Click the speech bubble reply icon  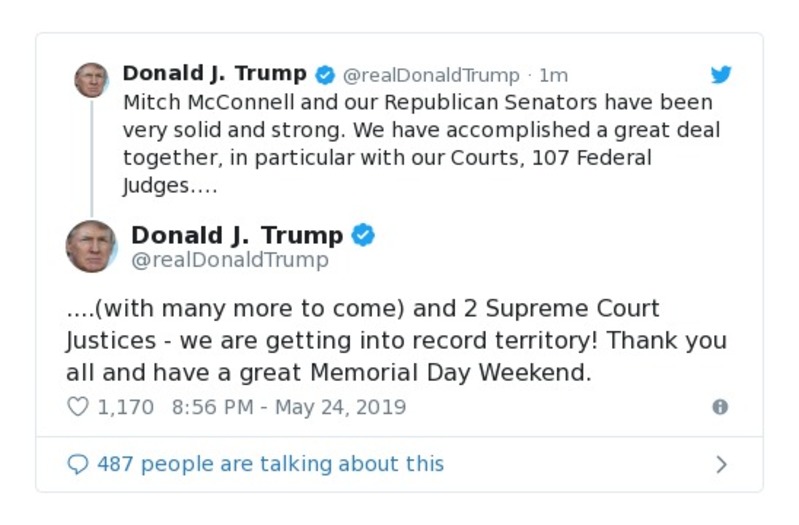77,464
